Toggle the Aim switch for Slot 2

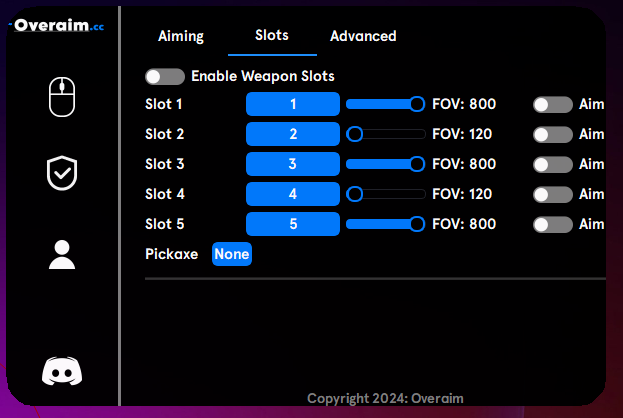[553, 135]
